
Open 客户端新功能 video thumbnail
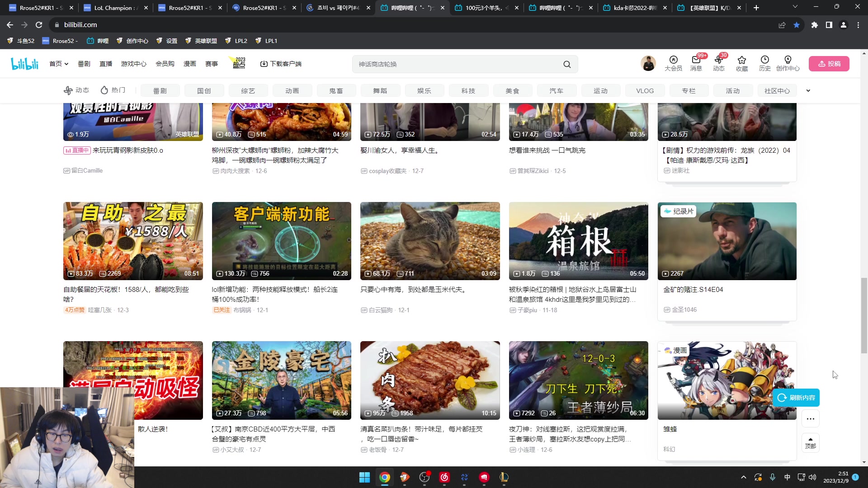281,241
